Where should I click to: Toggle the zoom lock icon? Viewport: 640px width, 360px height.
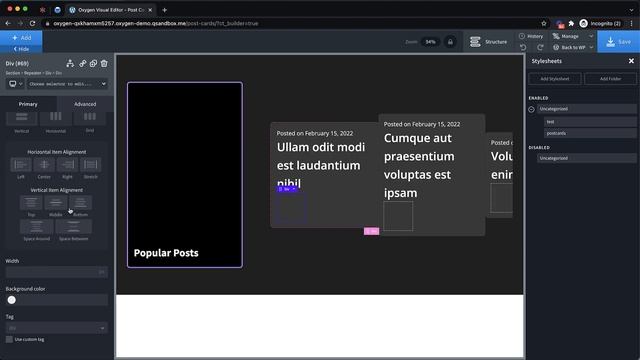[x=450, y=42]
